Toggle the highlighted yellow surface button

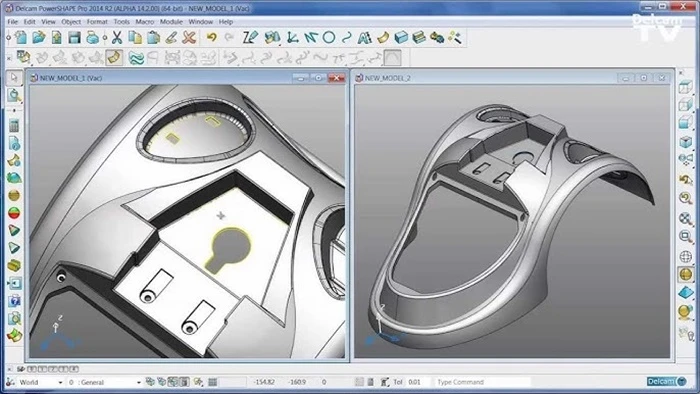click(x=114, y=58)
